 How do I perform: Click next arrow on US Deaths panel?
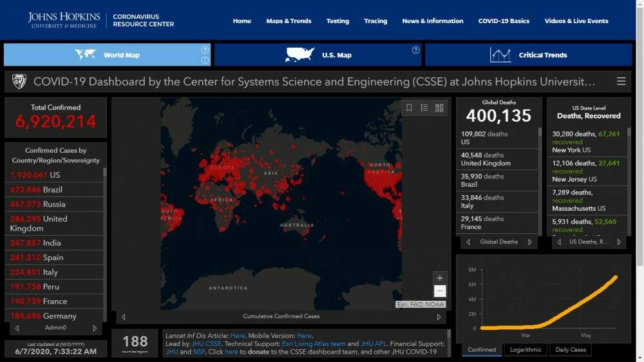[619, 242]
